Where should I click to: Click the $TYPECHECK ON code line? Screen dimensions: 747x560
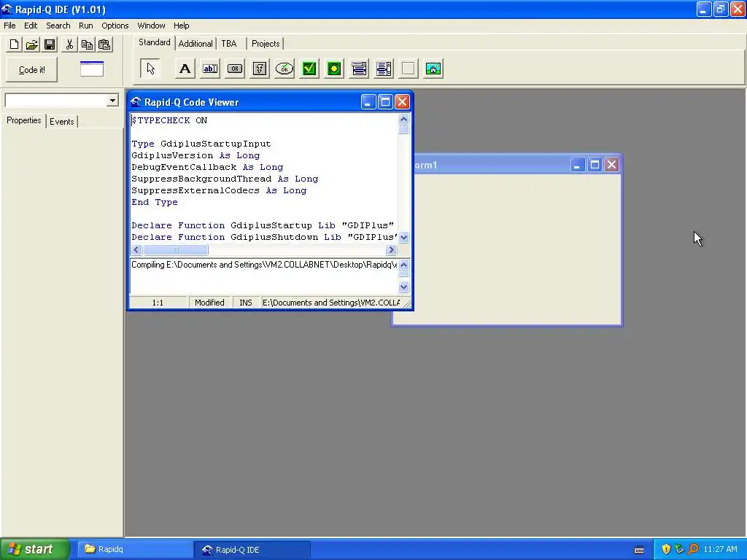click(x=169, y=120)
